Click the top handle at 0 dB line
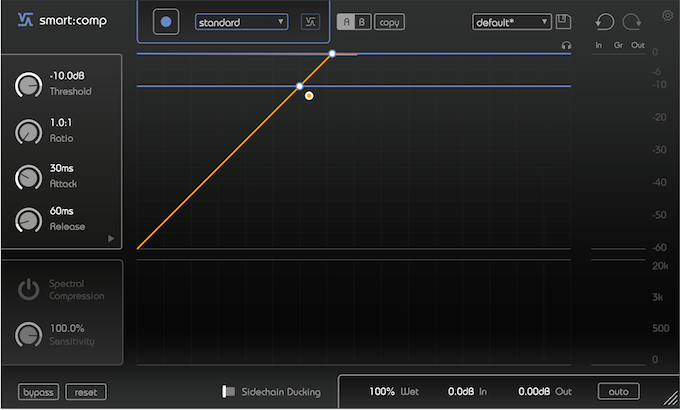The image size is (680, 410). pyautogui.click(x=332, y=53)
